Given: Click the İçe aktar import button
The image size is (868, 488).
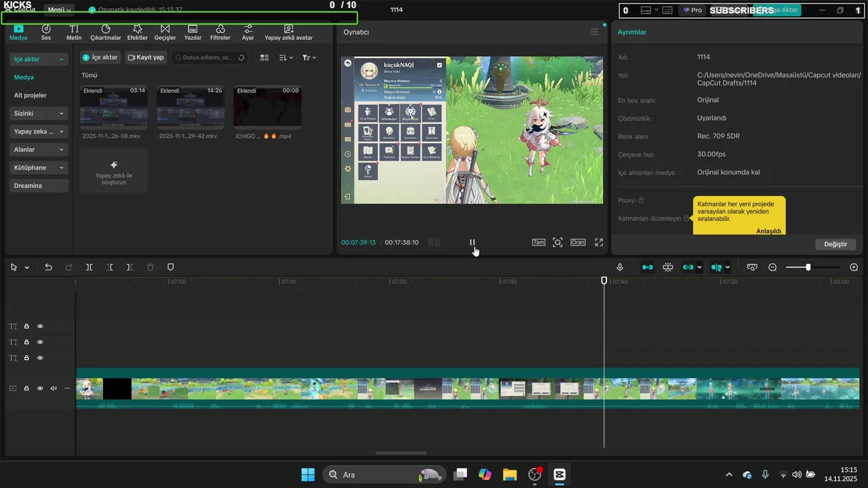Looking at the screenshot, I should (100, 58).
